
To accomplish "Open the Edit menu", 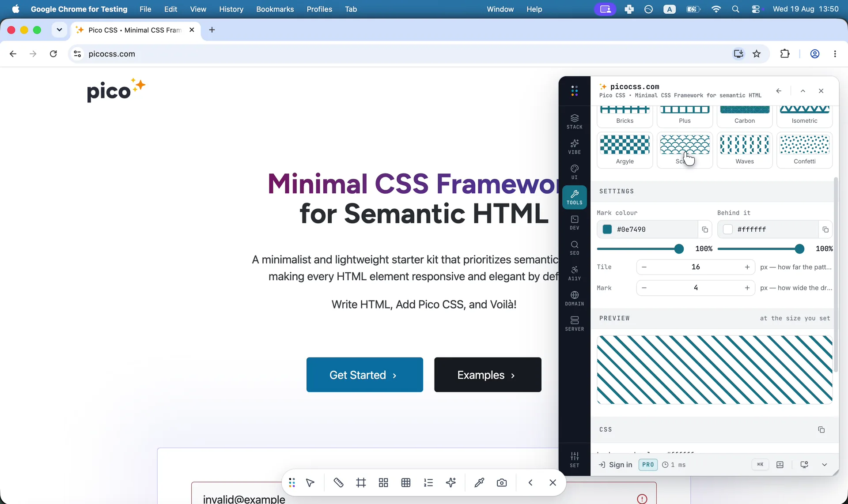I will point(170,9).
